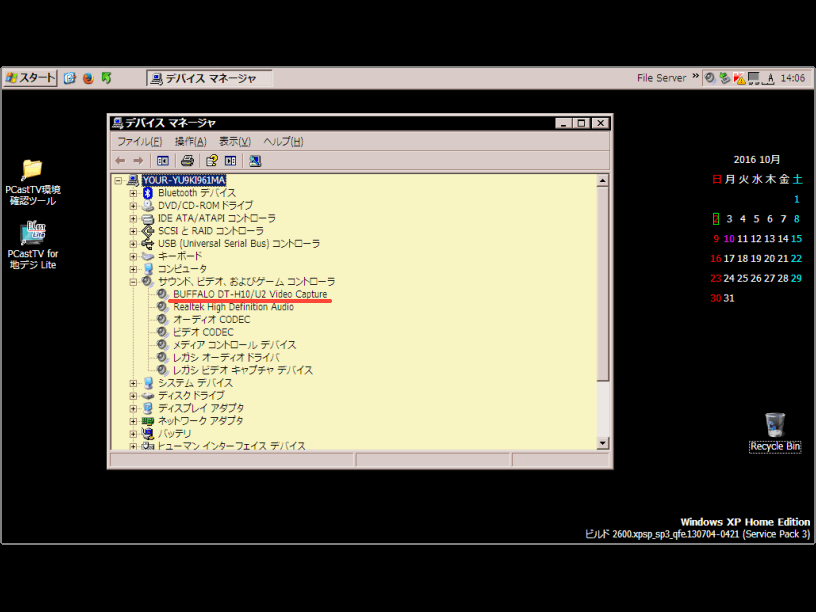Toggle the console tree pane toolbar icon
Screen dimensions: 816x612
[x=163, y=161]
